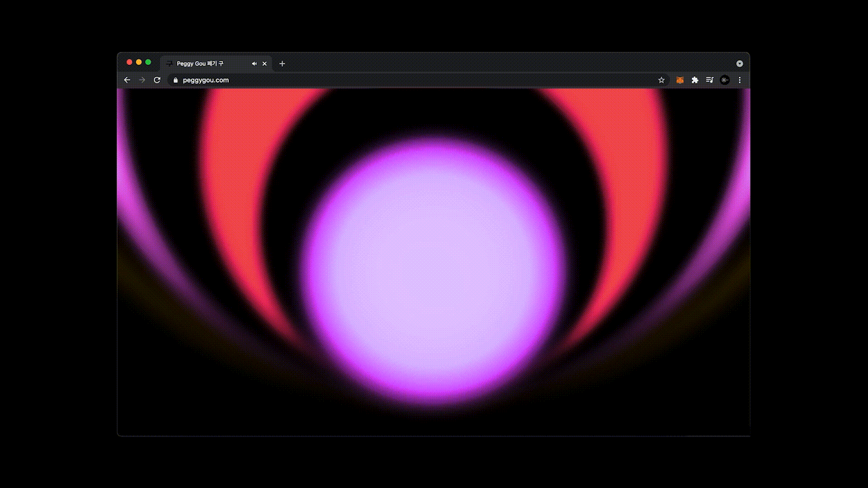868x488 pixels.
Task: Mute tab via speaker icon
Action: (254, 64)
